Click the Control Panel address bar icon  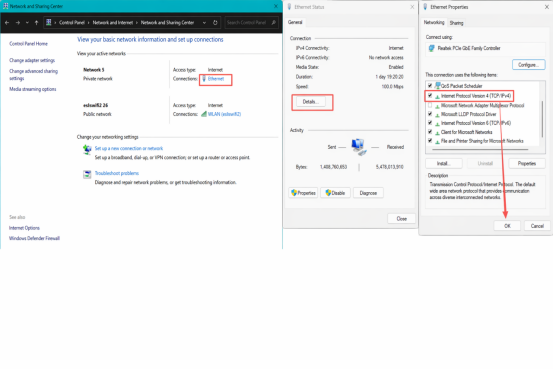(49, 22)
